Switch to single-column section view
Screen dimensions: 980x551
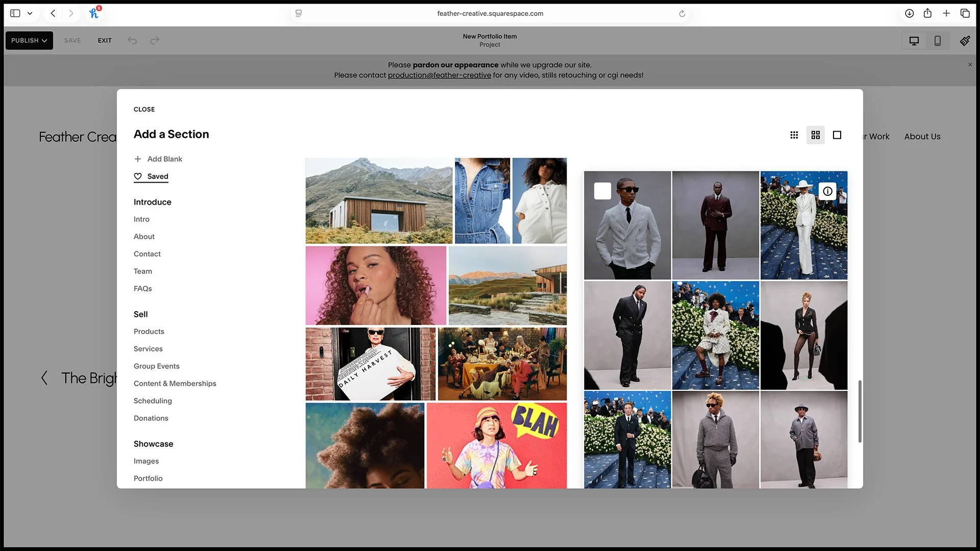pyautogui.click(x=837, y=135)
